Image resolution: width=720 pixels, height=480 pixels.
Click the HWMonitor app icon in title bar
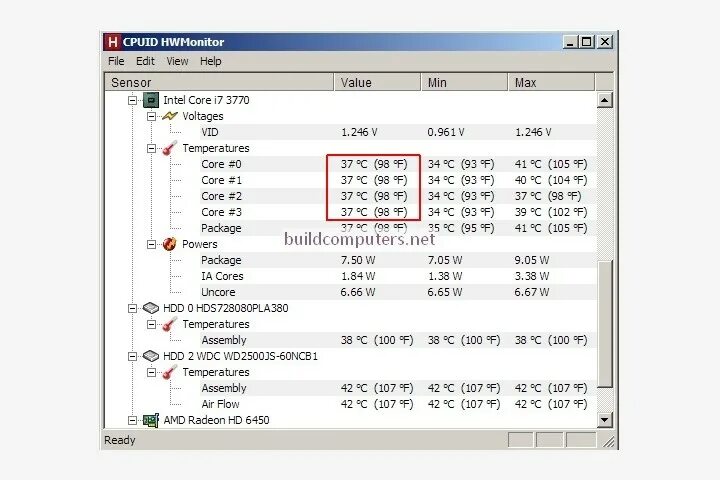pos(112,42)
